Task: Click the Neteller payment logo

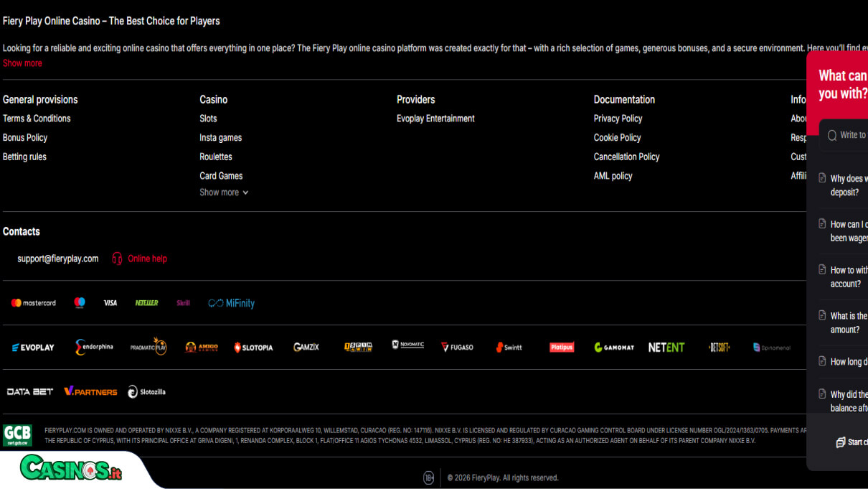Action: coord(147,303)
